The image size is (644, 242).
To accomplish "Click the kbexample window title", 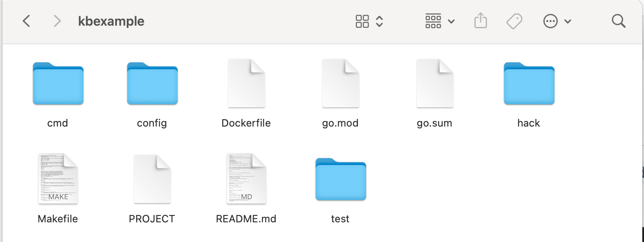I will tap(111, 21).
